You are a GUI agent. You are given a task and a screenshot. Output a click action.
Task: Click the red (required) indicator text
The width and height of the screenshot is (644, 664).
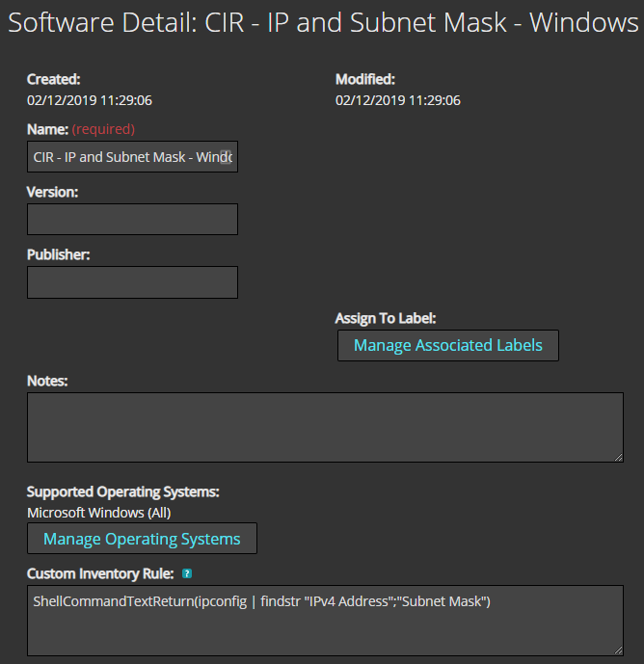[x=103, y=129]
